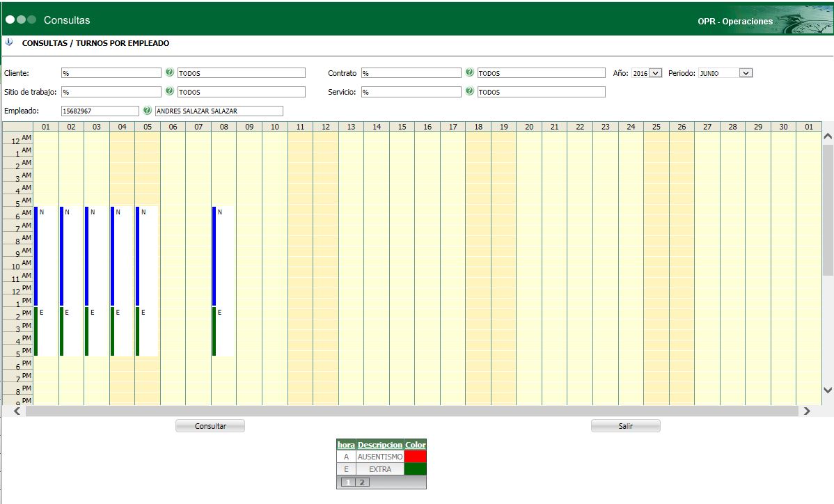Image resolution: width=834 pixels, height=504 pixels.
Task: Click the Cliente code input field
Action: (111, 73)
